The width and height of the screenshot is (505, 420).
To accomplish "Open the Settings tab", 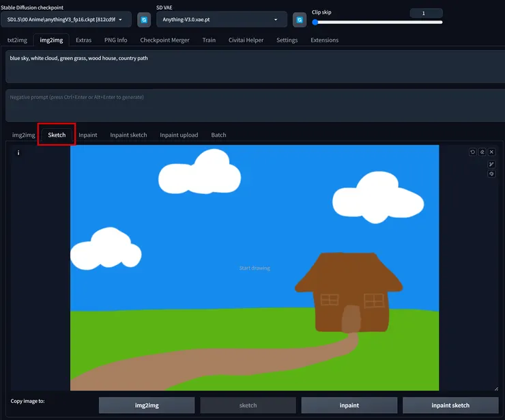I will point(287,40).
